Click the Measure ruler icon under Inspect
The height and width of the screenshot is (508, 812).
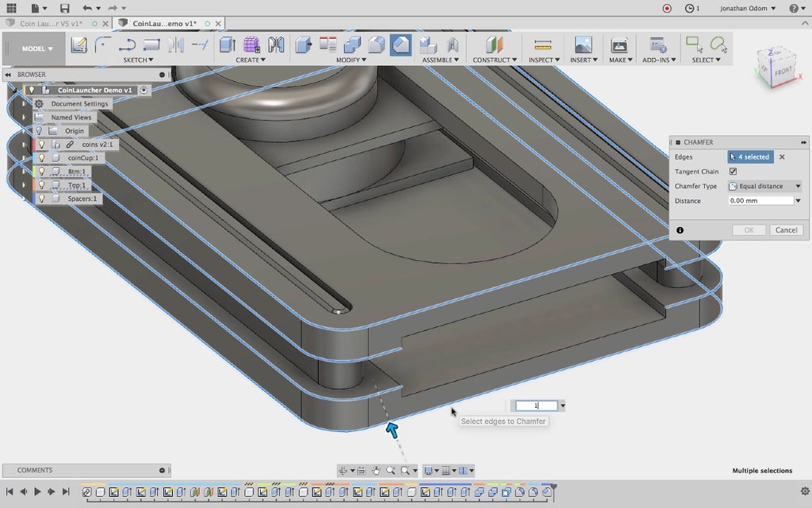tap(542, 45)
